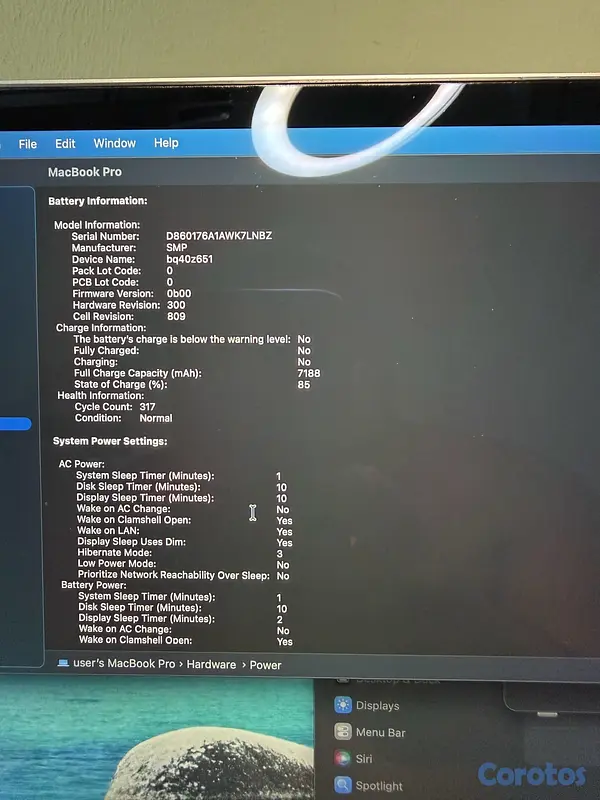Click the Spotlight icon in System Settings
Image resolution: width=600 pixels, height=800 pixels.
point(343,784)
